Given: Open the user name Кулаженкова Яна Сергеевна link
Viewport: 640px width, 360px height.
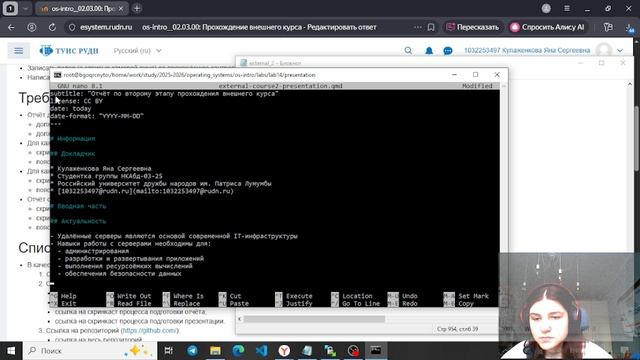Looking at the screenshot, I should 527,50.
